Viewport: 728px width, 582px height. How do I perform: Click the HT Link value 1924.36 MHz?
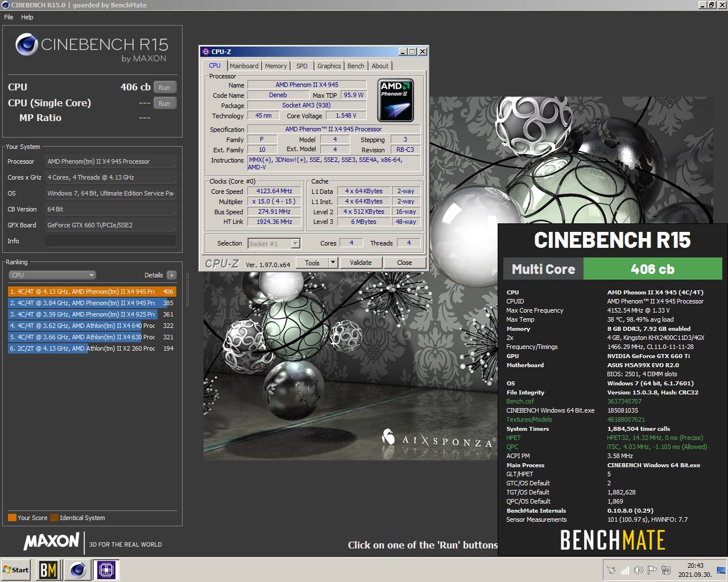[x=274, y=222]
